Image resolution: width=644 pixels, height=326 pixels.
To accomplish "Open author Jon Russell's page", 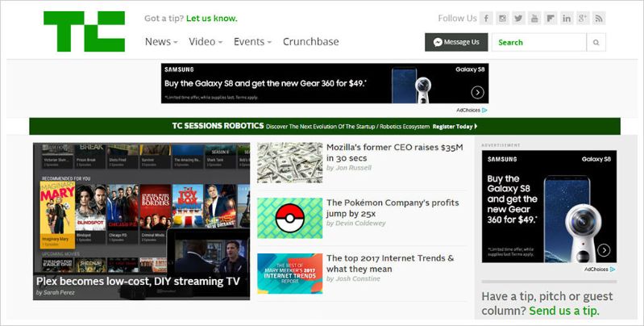I will [349, 168].
